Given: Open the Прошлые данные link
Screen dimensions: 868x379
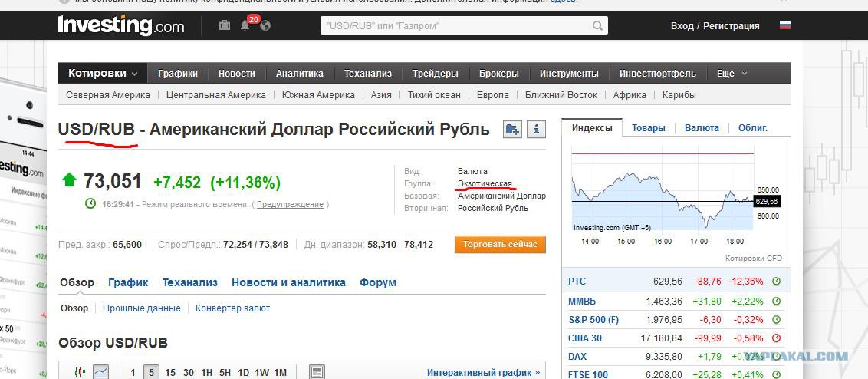Looking at the screenshot, I should [x=142, y=308].
